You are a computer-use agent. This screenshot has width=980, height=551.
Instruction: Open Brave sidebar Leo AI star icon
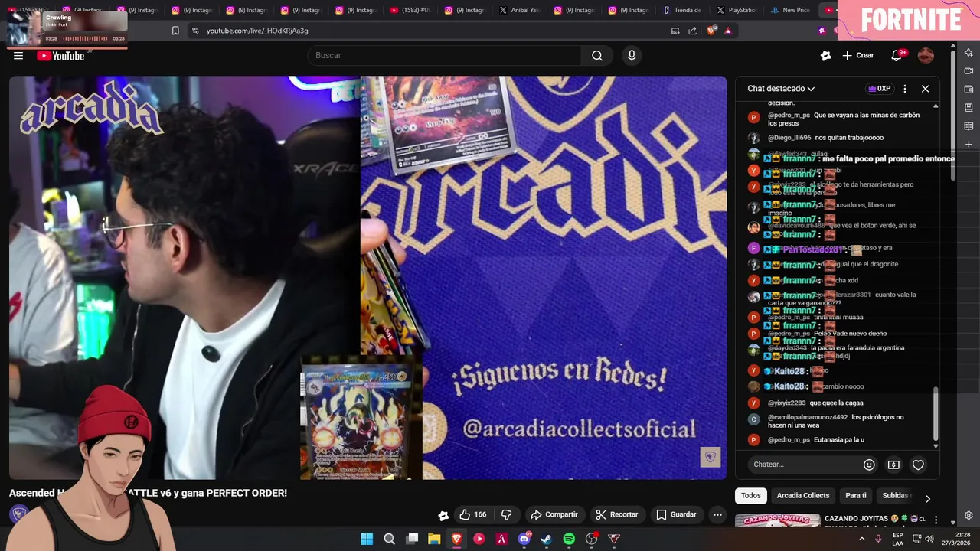(x=969, y=53)
